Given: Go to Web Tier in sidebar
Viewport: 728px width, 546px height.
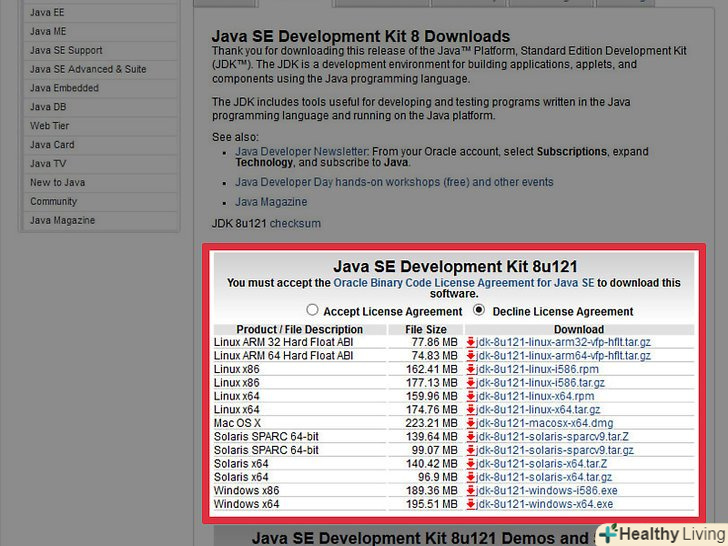Looking at the screenshot, I should [100, 126].
